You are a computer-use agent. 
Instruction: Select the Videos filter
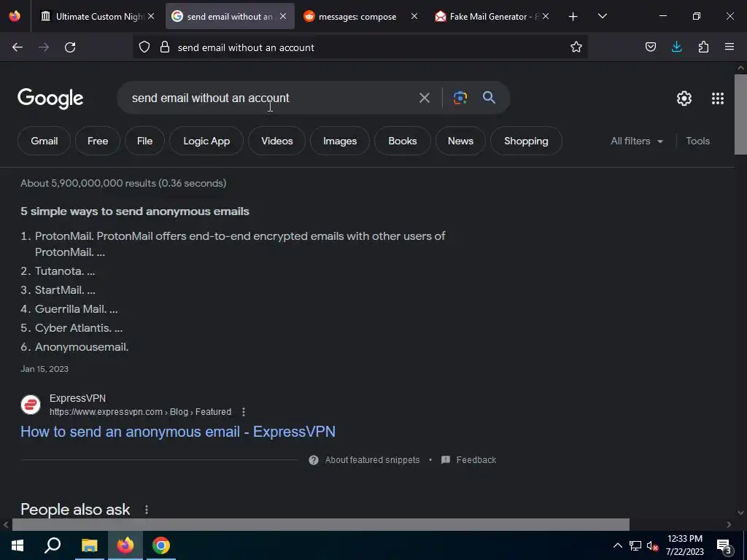(276, 141)
